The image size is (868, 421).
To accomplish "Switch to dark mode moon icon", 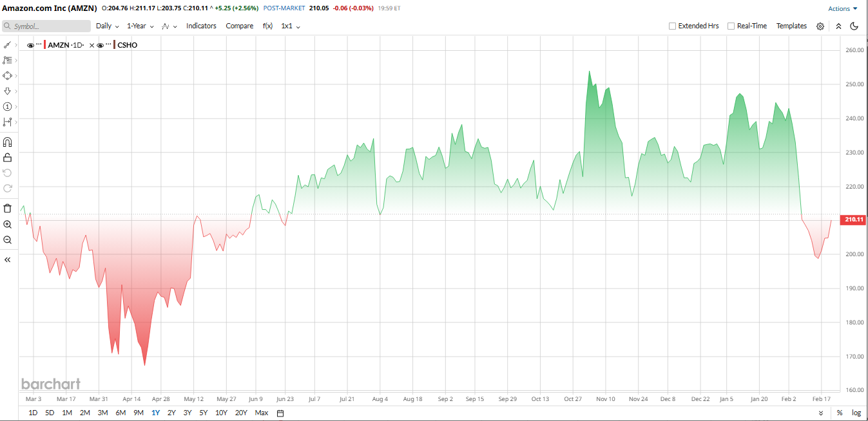I will [854, 26].
